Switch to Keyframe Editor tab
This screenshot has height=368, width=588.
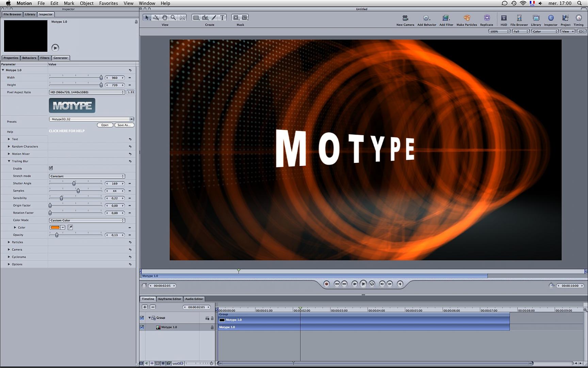pos(169,299)
